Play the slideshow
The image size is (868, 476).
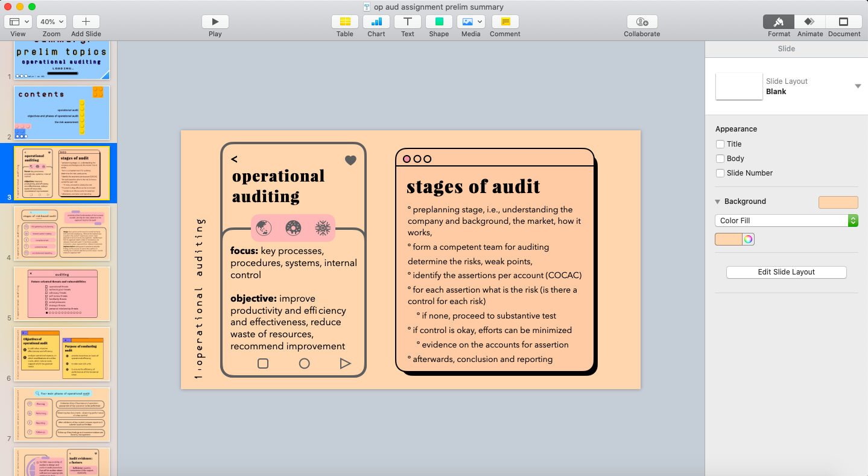pyautogui.click(x=215, y=22)
